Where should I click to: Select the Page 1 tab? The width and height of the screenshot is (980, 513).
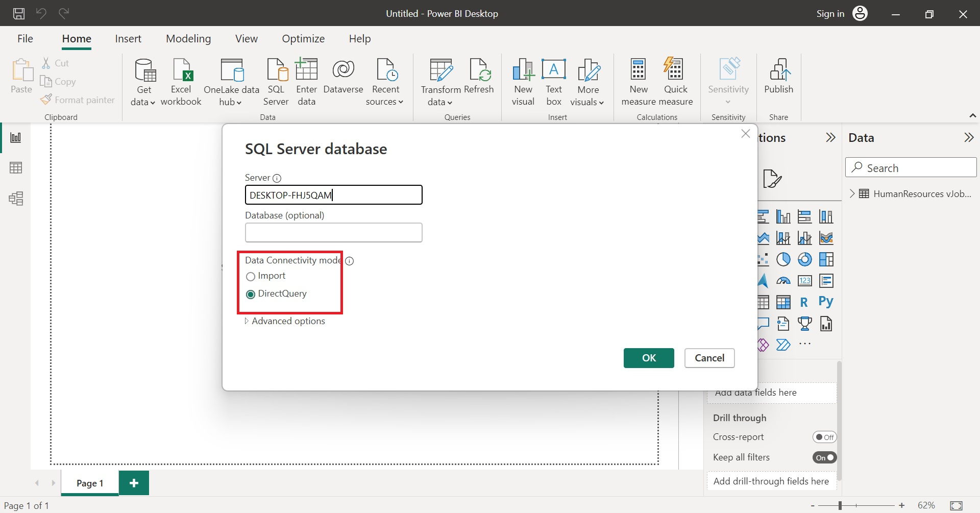tap(90, 483)
